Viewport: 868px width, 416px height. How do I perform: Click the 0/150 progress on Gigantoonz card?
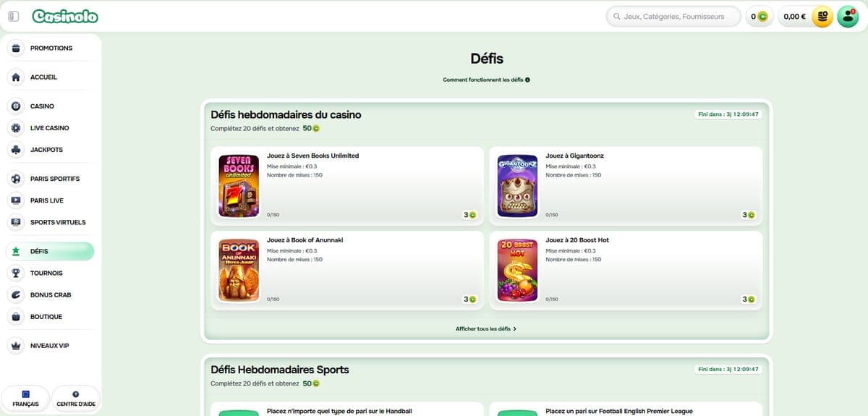pyautogui.click(x=552, y=215)
